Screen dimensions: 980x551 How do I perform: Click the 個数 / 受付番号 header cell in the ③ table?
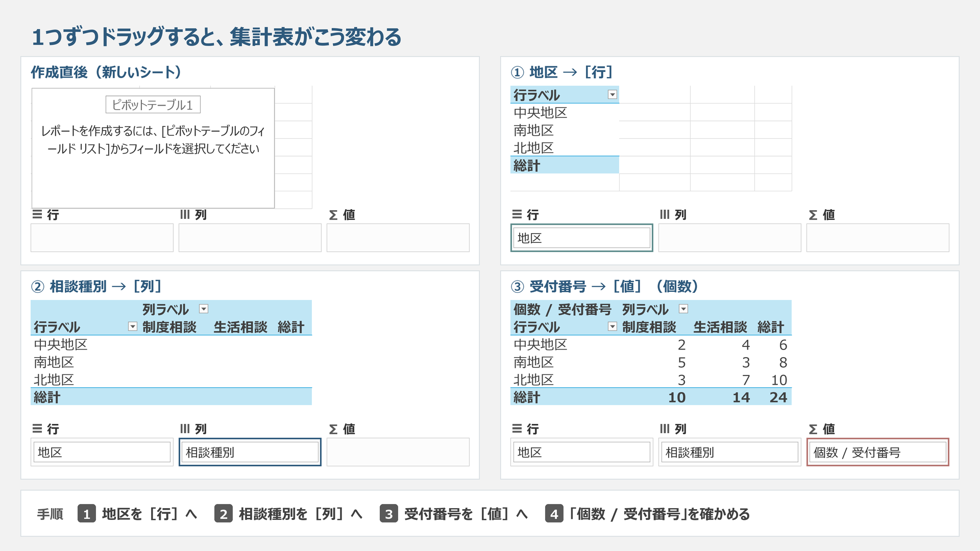tap(562, 309)
